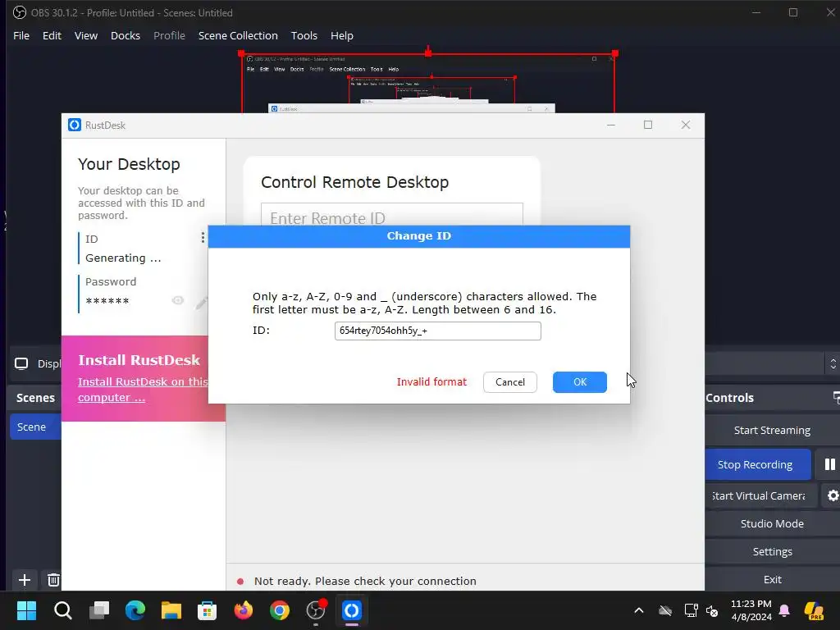
Task: Click the RustDesk taskbar icon
Action: click(x=351, y=610)
